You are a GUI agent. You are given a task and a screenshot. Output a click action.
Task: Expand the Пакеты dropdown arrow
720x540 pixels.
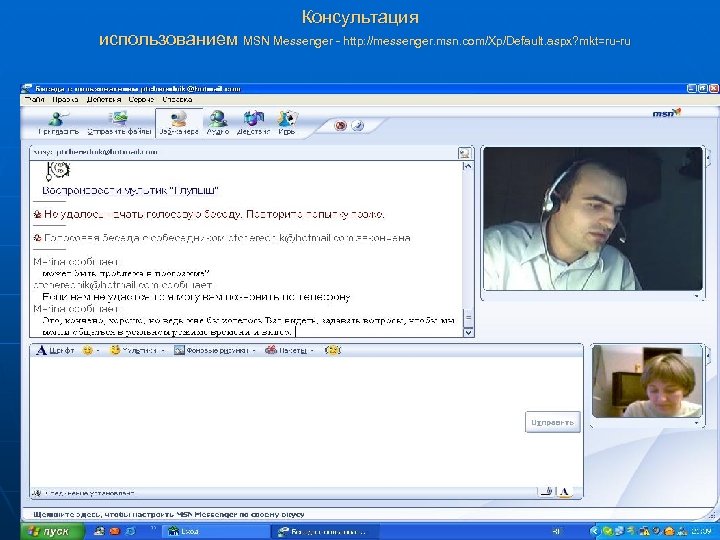click(312, 351)
